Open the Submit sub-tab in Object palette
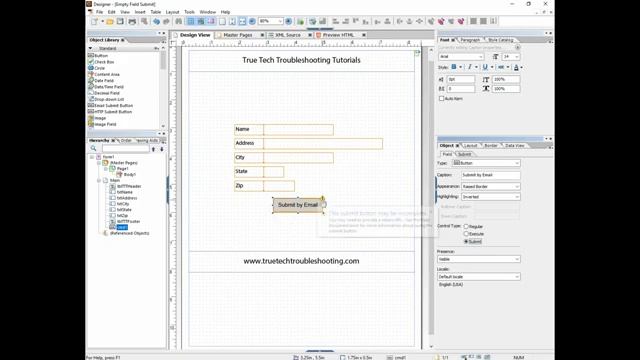 [x=464, y=154]
